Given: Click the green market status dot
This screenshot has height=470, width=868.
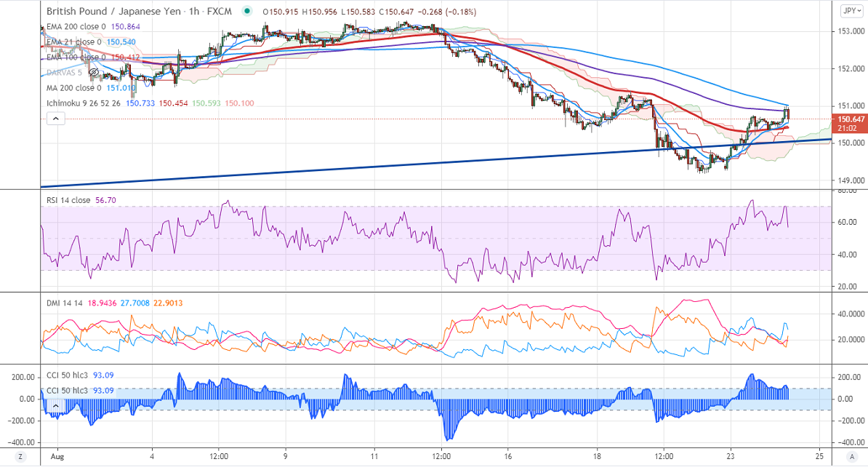Looking at the screenshot, I should click(247, 11).
